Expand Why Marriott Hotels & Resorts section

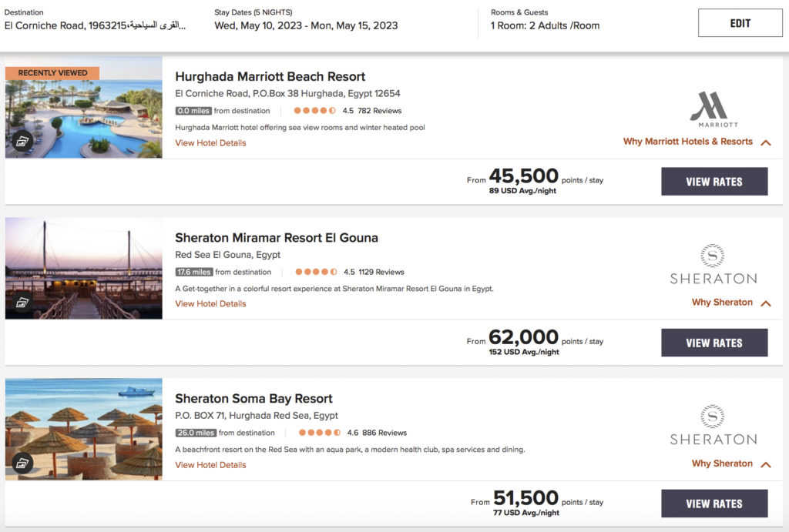[697, 142]
